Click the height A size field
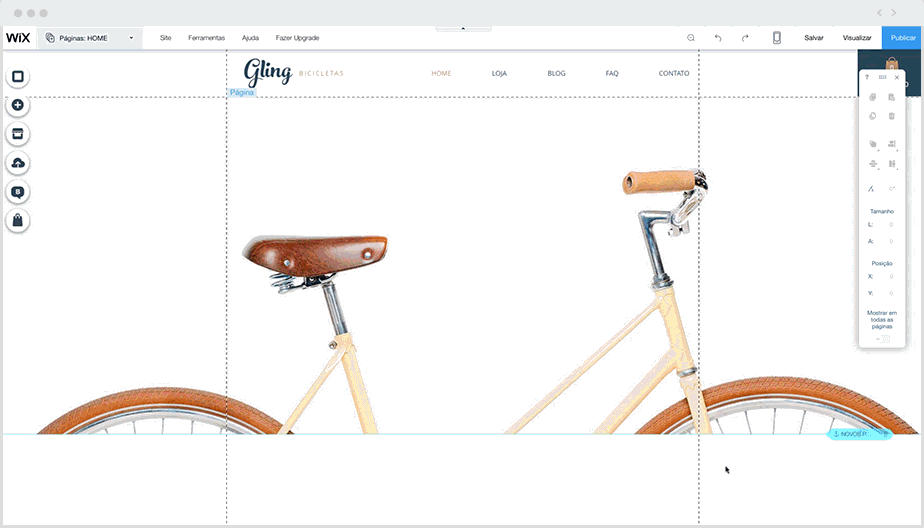 pyautogui.click(x=889, y=241)
